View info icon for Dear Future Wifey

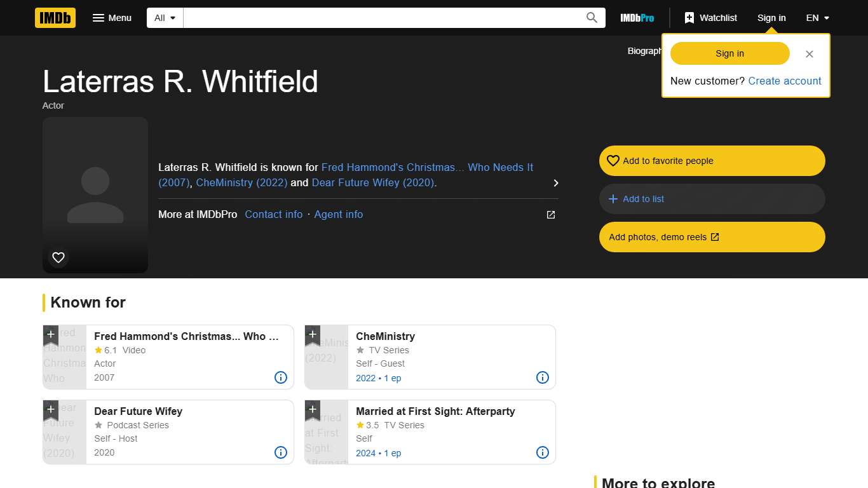point(281,452)
